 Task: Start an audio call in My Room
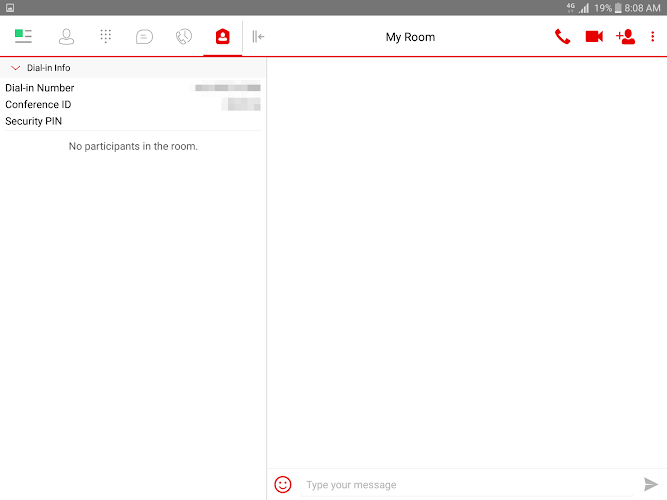coord(562,37)
